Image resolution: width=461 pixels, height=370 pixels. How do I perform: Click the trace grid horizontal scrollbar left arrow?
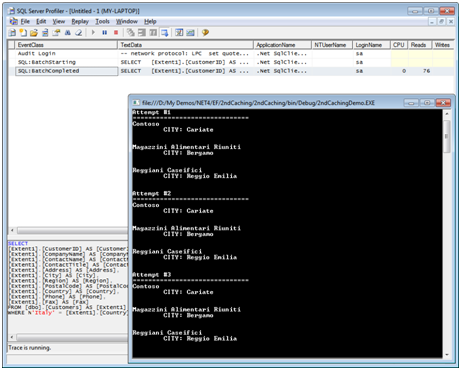(12, 230)
